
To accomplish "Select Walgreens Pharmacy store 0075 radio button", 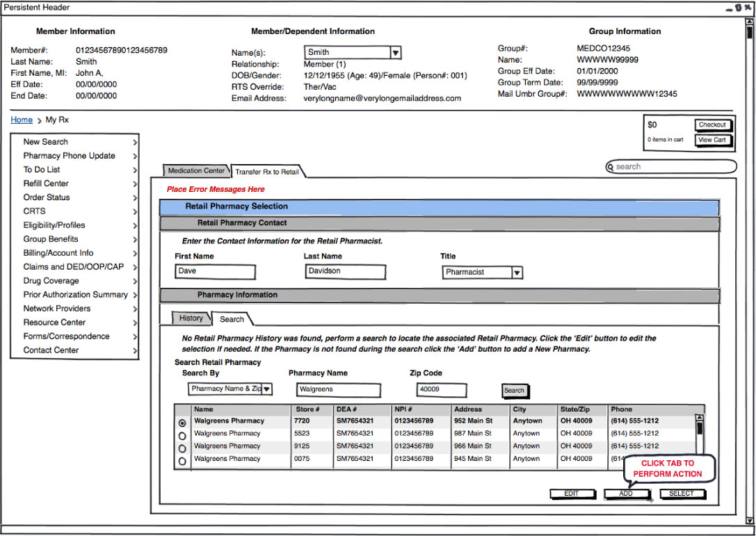I will pos(182,462).
